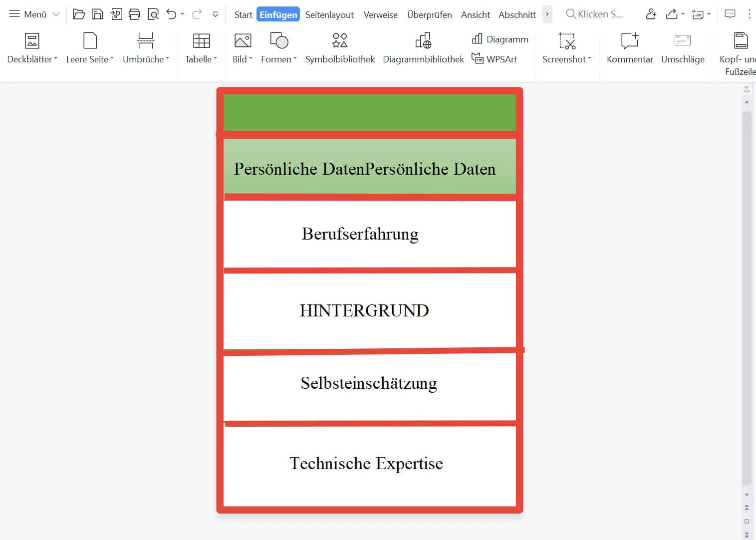Click the next page double-arrow button
Viewport: 756px width, 540px height.
click(x=747, y=535)
